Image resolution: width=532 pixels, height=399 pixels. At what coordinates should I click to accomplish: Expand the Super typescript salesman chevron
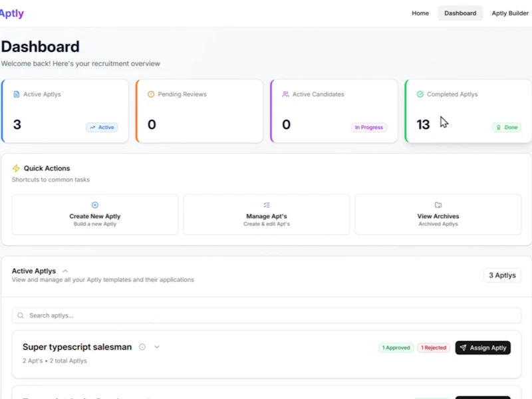point(157,346)
